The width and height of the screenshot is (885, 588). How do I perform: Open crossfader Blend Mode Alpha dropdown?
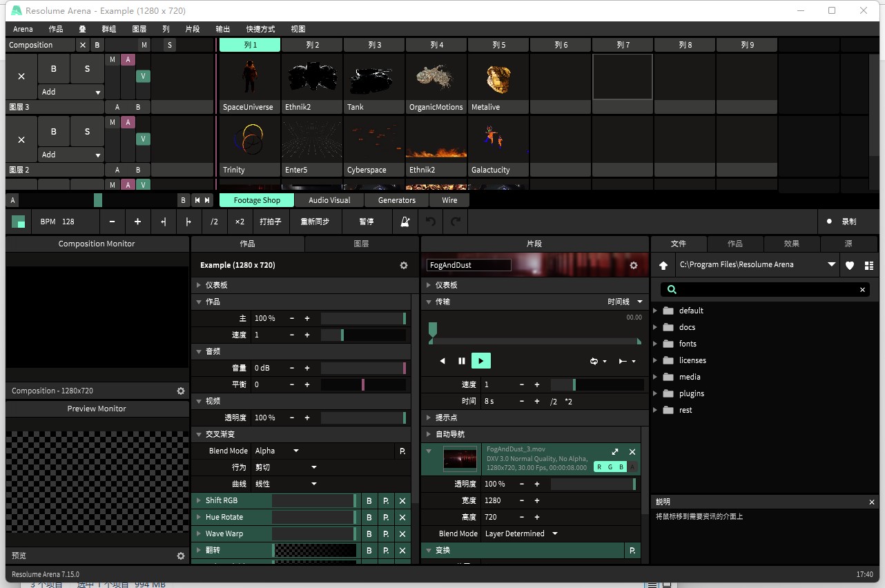click(x=278, y=451)
